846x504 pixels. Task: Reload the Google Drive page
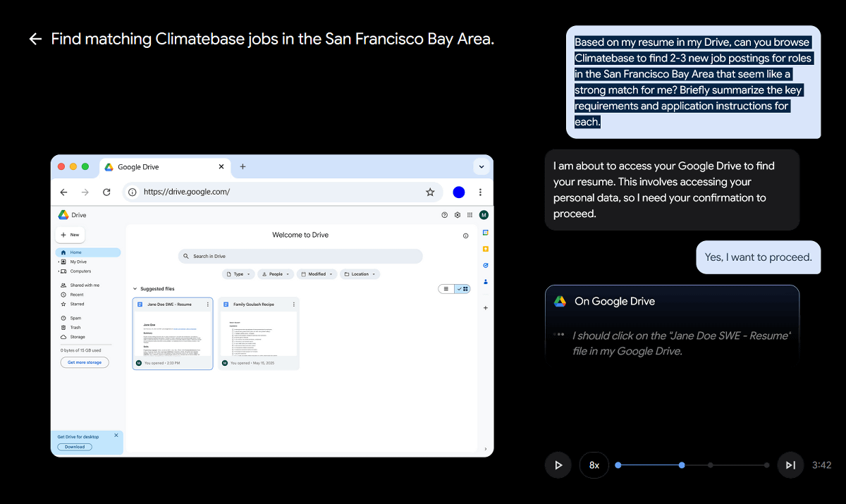point(106,192)
